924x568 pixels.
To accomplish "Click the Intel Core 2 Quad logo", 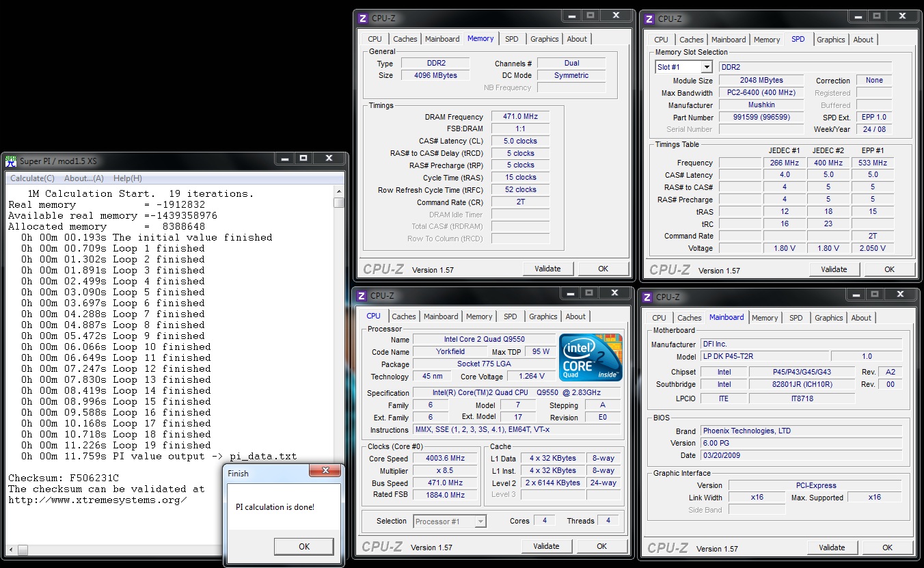I will pyautogui.click(x=590, y=357).
